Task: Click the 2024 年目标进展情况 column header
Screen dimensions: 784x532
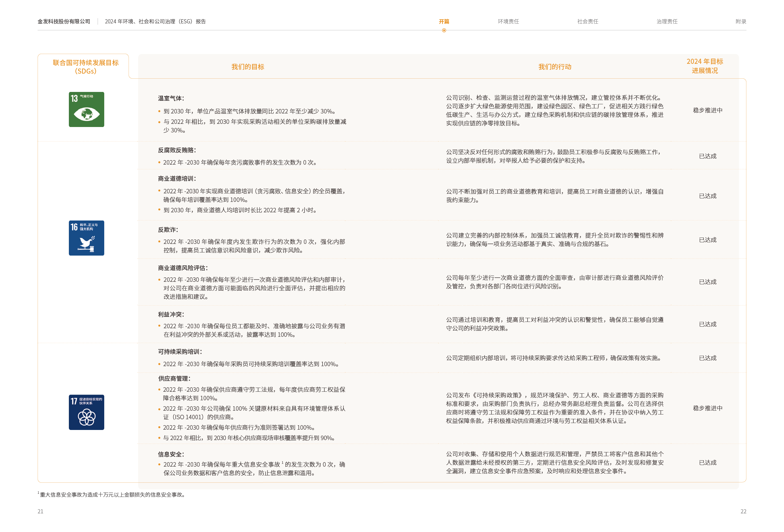Action: [x=704, y=66]
